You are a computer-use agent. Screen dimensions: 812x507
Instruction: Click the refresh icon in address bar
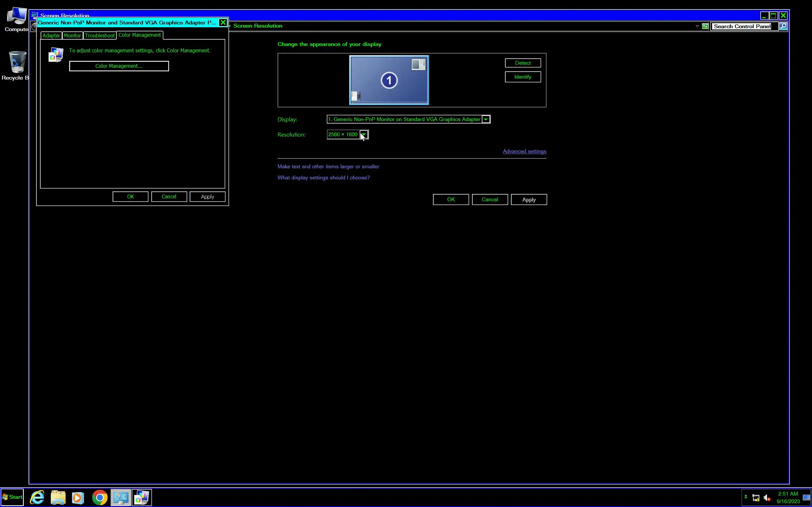point(705,26)
